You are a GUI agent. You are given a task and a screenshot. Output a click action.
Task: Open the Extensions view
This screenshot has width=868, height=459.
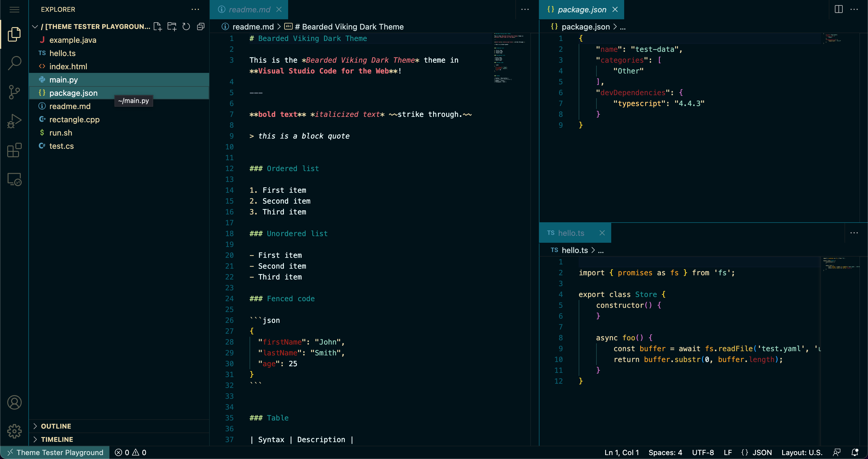coord(14,150)
